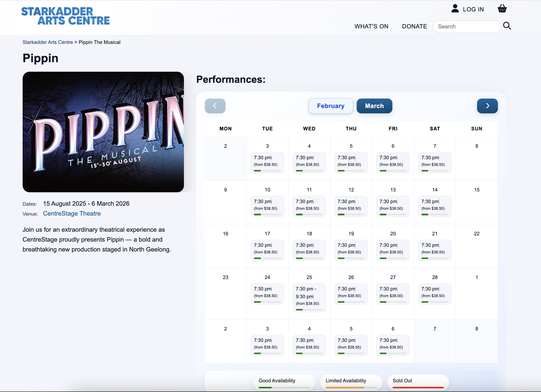Switch to the March calendar tab

(374, 106)
